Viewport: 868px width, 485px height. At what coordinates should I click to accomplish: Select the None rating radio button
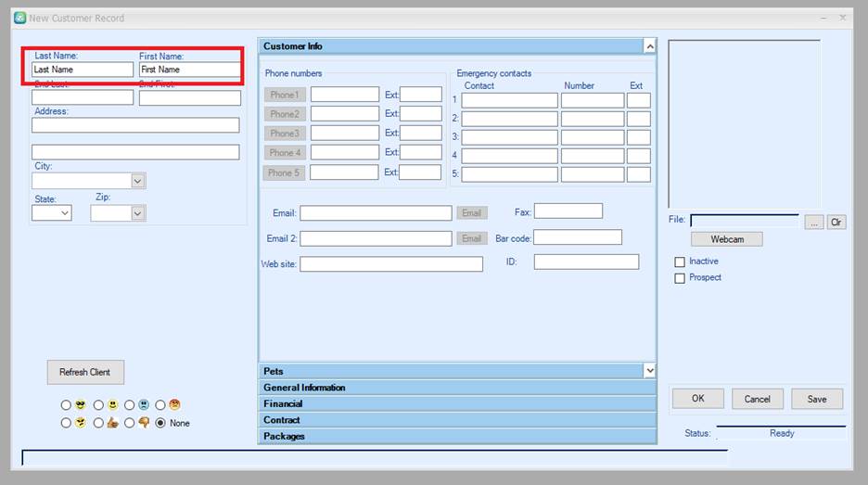[x=161, y=423]
